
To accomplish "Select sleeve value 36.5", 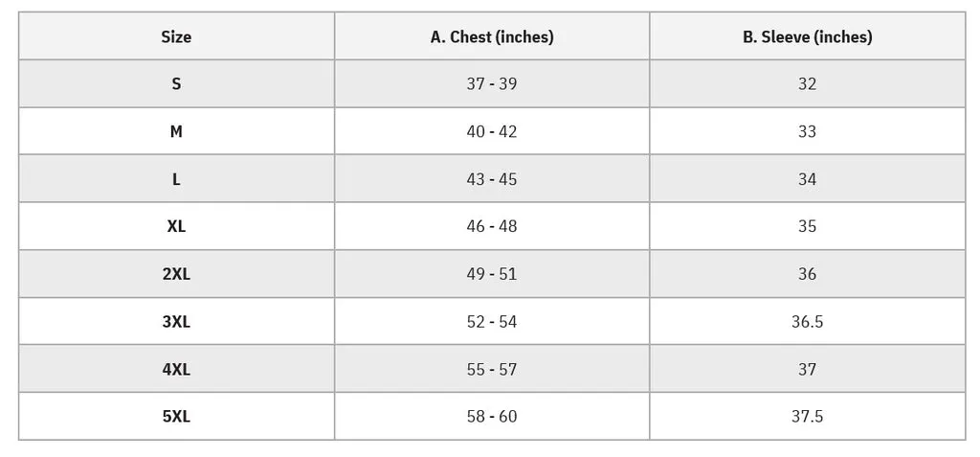I will click(807, 321).
